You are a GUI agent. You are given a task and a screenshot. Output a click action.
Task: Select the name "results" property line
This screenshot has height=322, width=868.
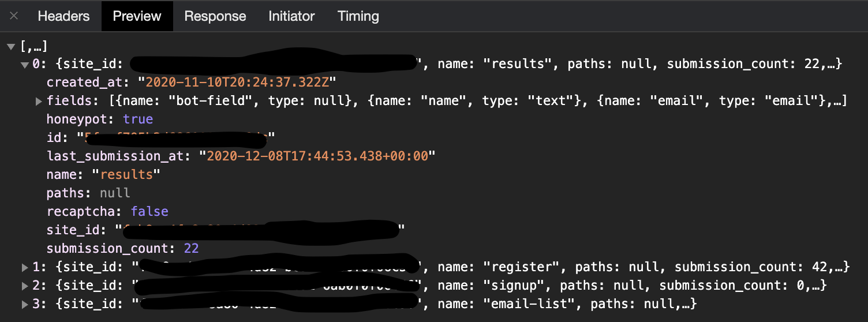[103, 175]
